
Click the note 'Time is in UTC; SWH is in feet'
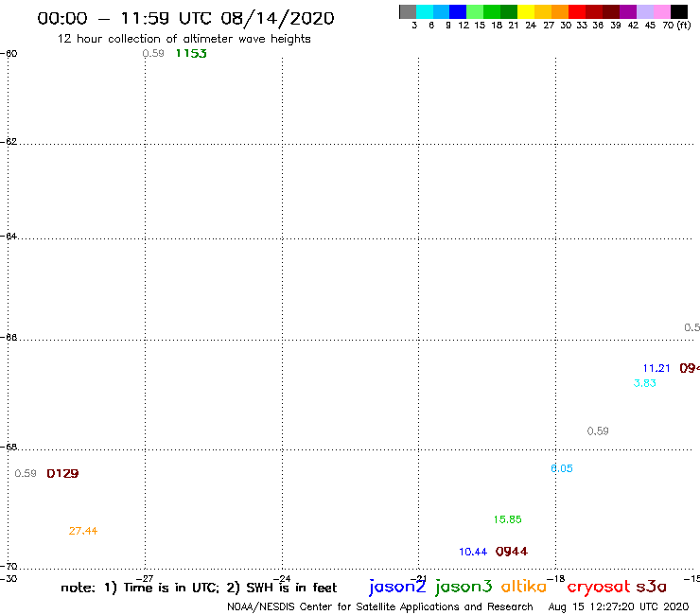(x=199, y=588)
